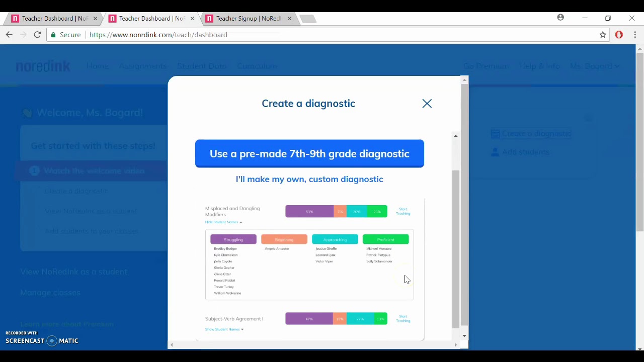Viewport: 644px width, 362px height.
Task: Open the Student Data menu item
Action: 202,66
